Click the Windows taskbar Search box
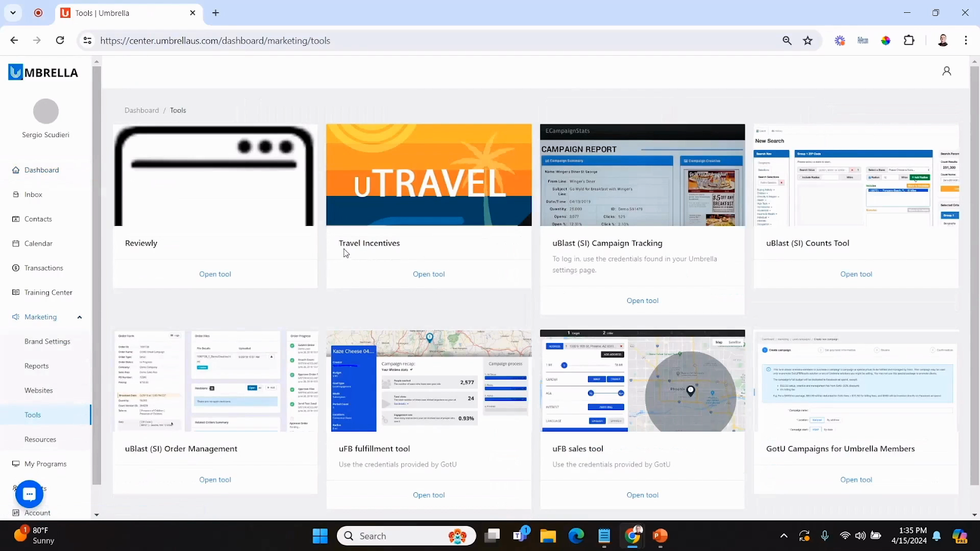Screen dimensions: 980x551 pos(406,536)
